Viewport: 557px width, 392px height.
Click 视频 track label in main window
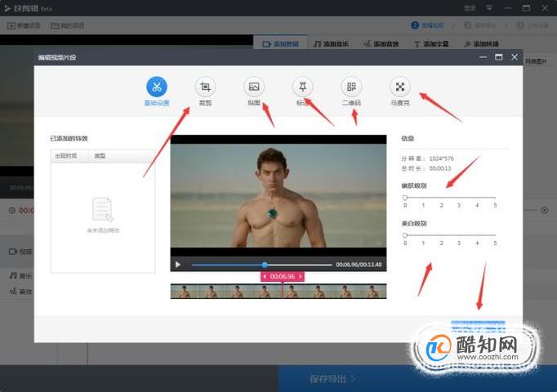pyautogui.click(x=20, y=252)
